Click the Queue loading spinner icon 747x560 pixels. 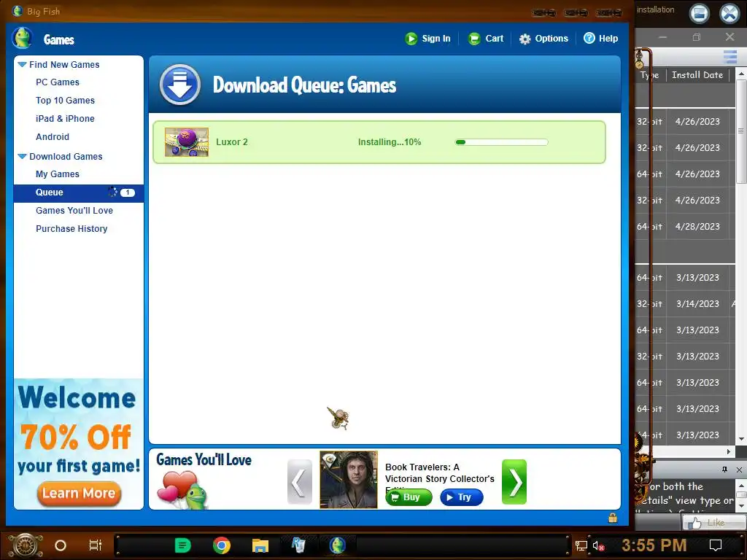(x=112, y=192)
